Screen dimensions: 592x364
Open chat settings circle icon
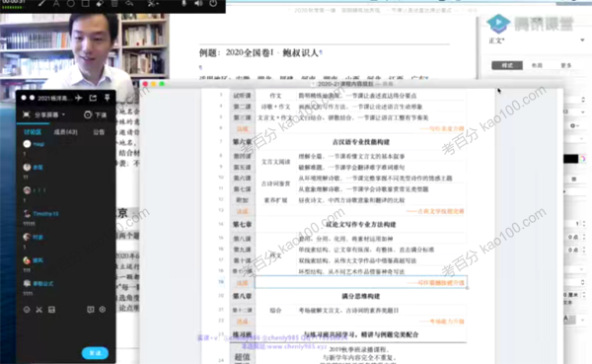coord(103,309)
